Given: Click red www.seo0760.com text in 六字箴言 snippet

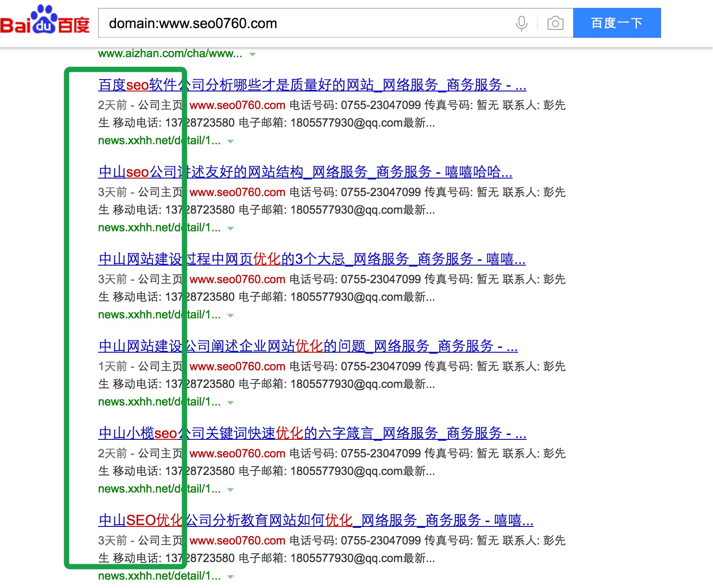Looking at the screenshot, I should pyautogui.click(x=238, y=454).
